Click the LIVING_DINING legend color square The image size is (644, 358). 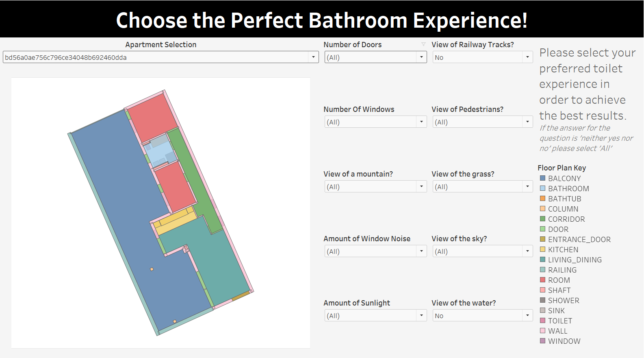pyautogui.click(x=542, y=260)
